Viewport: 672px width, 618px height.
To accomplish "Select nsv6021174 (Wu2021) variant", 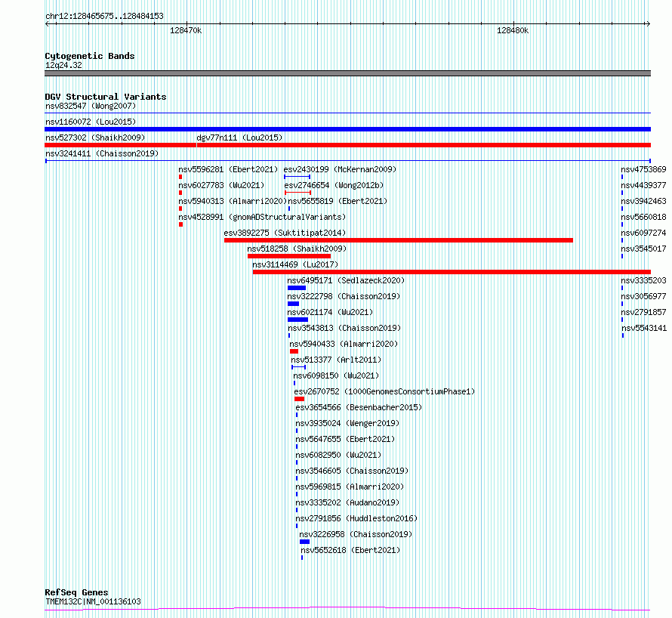I will tap(330, 312).
